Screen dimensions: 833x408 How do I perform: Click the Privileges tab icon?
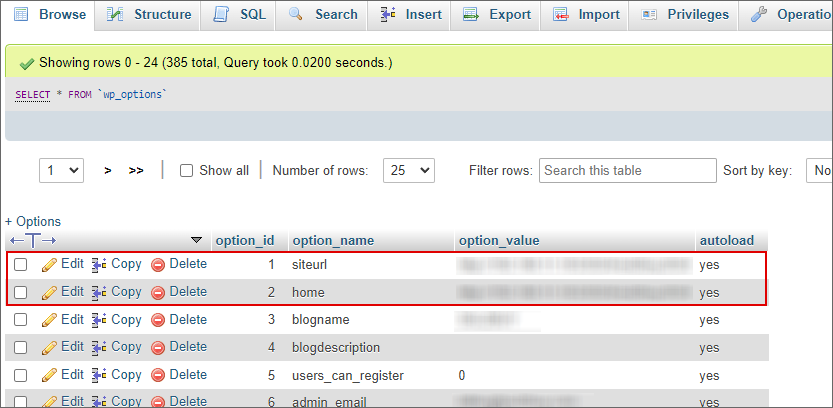[x=649, y=14]
